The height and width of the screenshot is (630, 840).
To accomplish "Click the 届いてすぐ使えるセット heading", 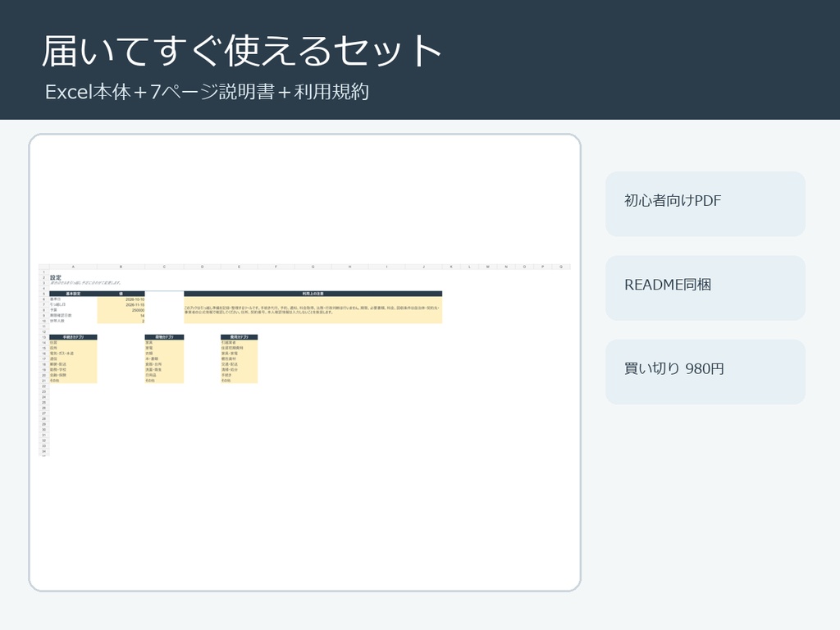I will point(242,50).
